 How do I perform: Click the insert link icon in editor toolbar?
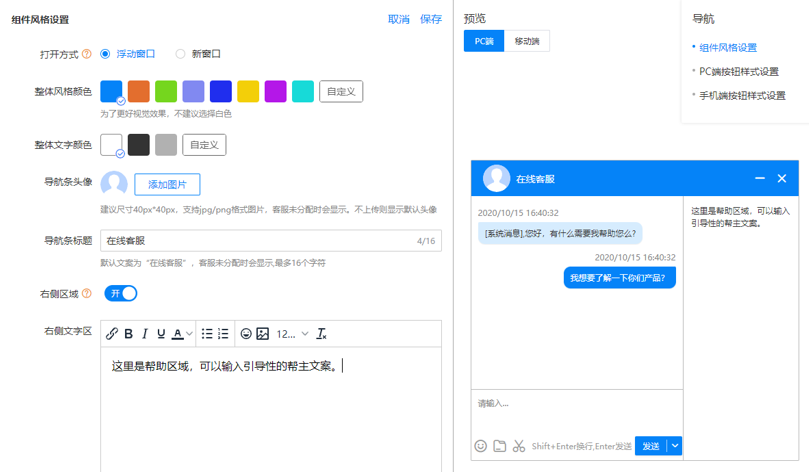pos(112,334)
